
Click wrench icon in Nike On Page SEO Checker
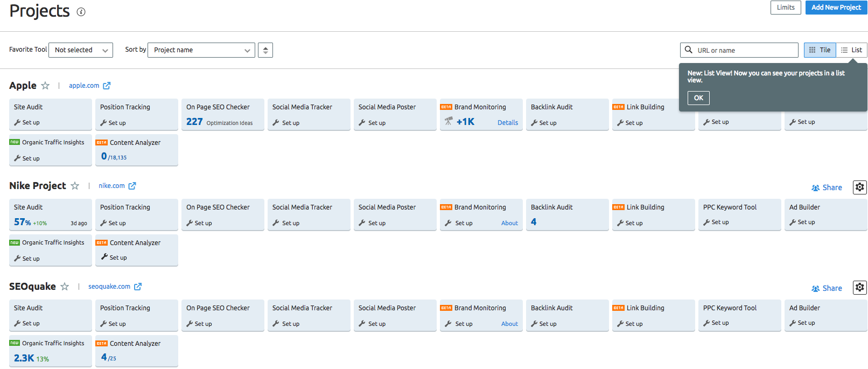click(x=190, y=223)
